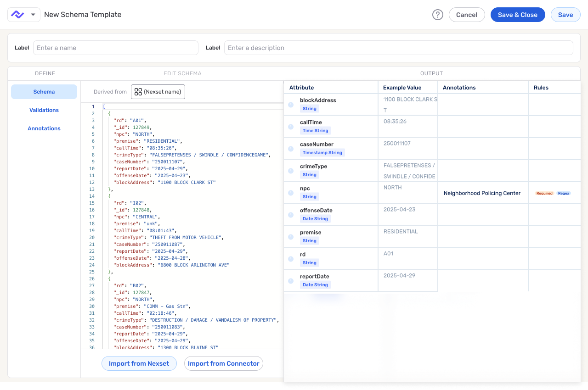This screenshot has height=390, width=588.
Task: Click the info icon for callTime
Action: point(291,126)
